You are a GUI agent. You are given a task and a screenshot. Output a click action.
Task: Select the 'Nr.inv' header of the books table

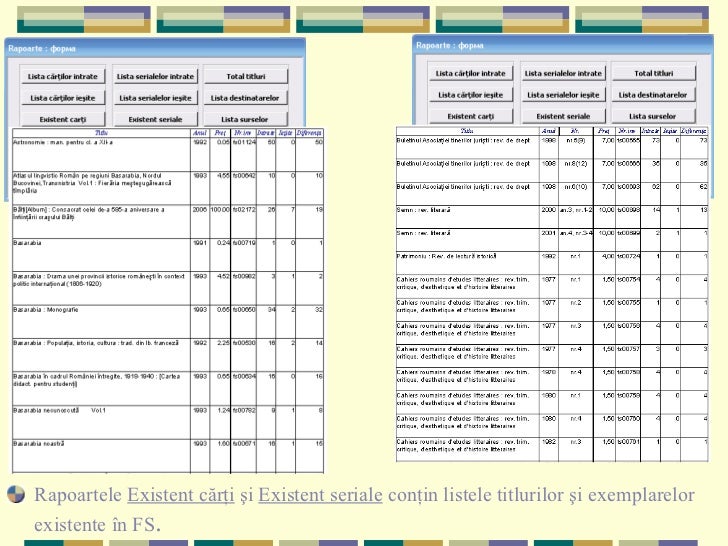click(x=243, y=133)
